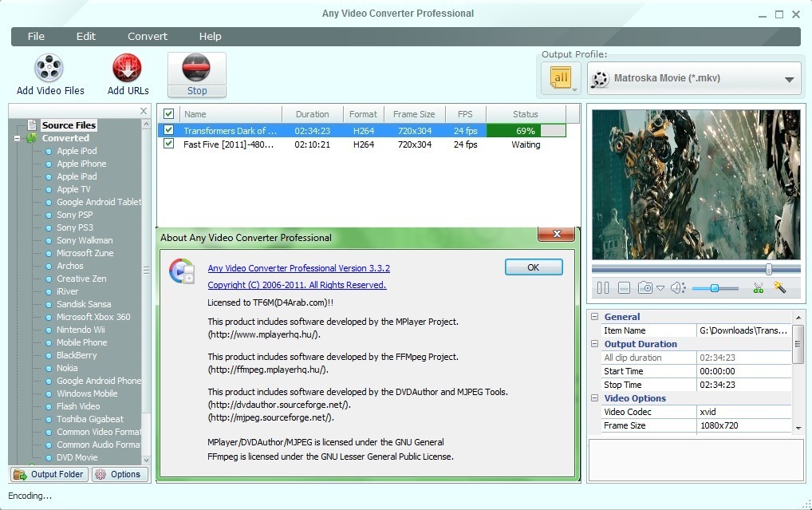Select the Nintendo Wii profile
The height and width of the screenshot is (510, 812).
tap(81, 330)
